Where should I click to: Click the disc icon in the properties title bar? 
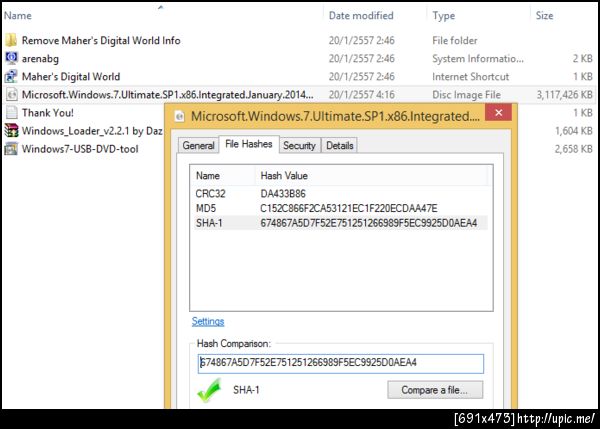point(179,116)
